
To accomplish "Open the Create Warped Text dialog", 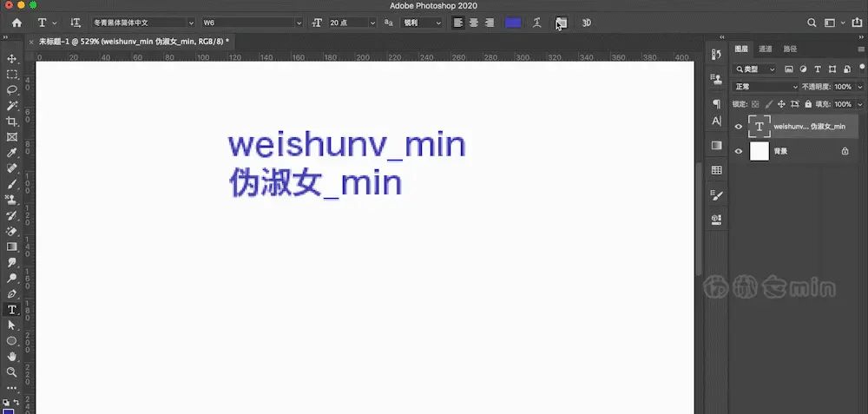I will [x=536, y=23].
